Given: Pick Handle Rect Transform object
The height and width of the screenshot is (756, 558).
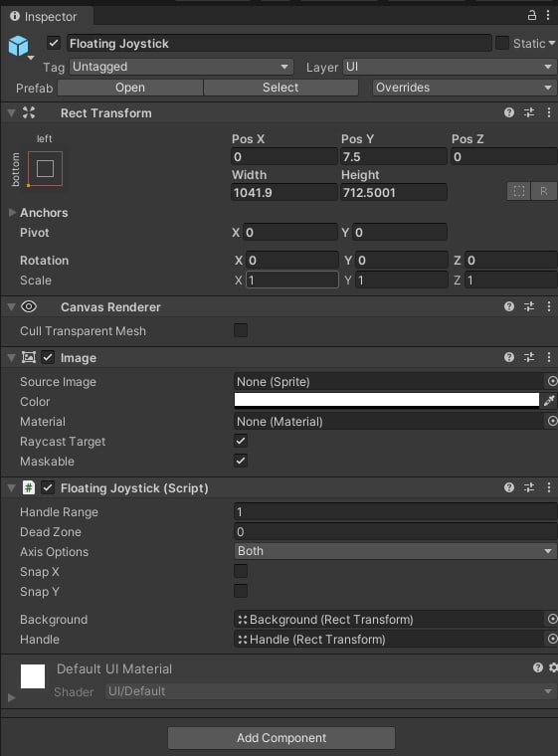Looking at the screenshot, I should tap(552, 639).
